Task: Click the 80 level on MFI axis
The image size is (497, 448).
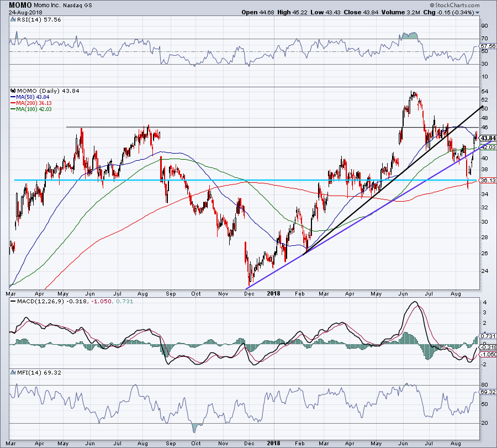Action: pos(485,385)
